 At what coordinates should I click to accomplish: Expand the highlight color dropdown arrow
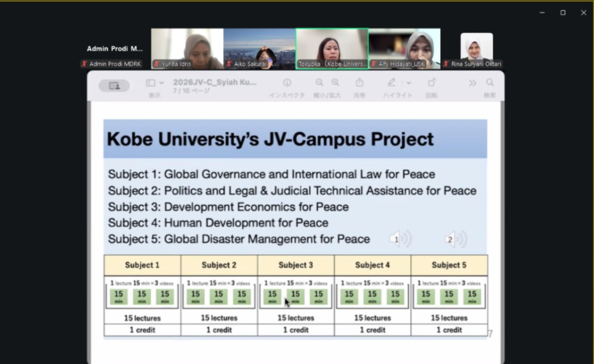pos(409,82)
